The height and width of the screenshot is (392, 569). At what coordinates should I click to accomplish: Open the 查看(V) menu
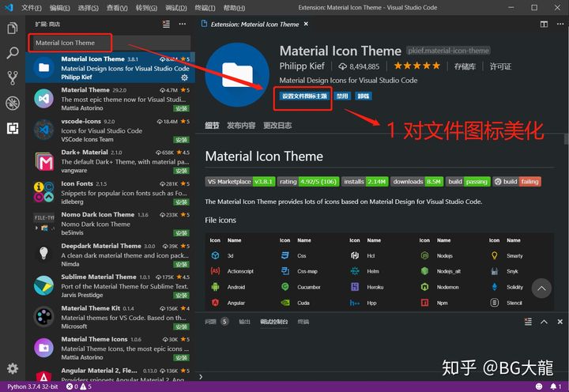[117, 8]
